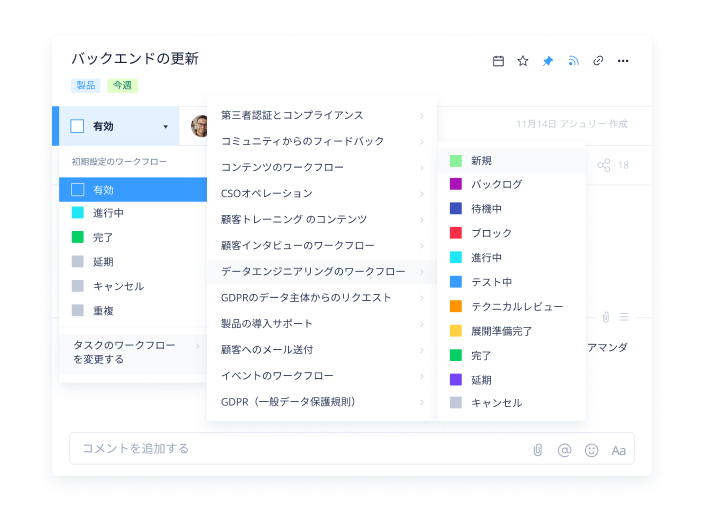This screenshot has height=512, width=704.
Task: Open GDPR（一般データ保護規則）workflow
Action: click(x=322, y=402)
